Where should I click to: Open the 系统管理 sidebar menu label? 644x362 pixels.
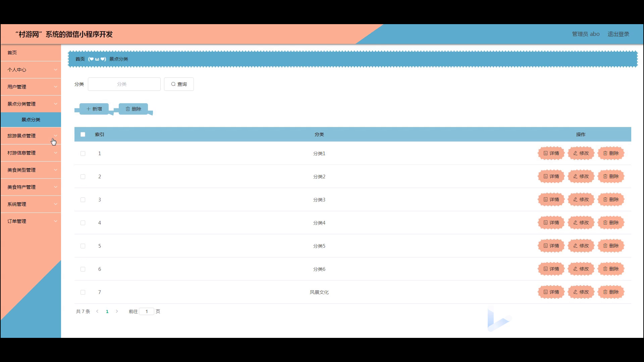17,204
